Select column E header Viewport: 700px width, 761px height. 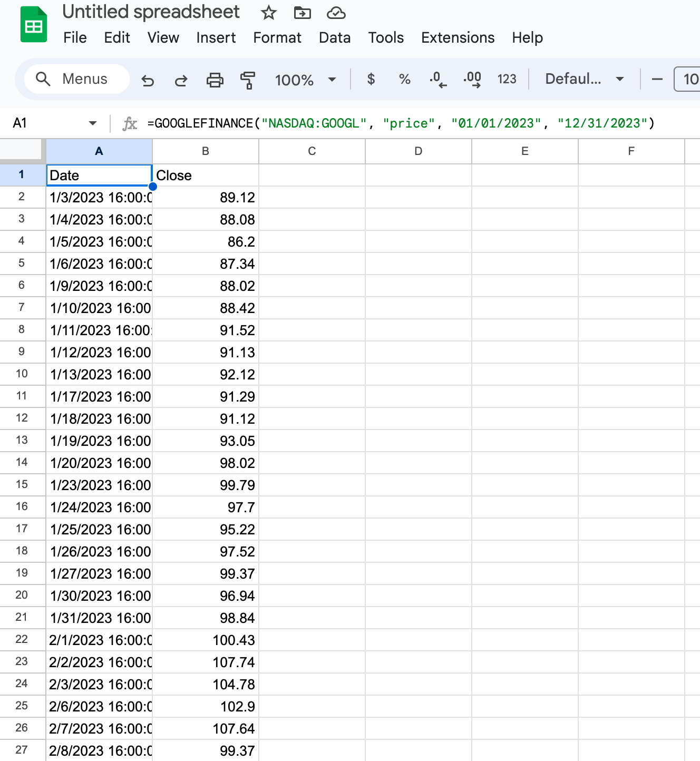tap(525, 151)
